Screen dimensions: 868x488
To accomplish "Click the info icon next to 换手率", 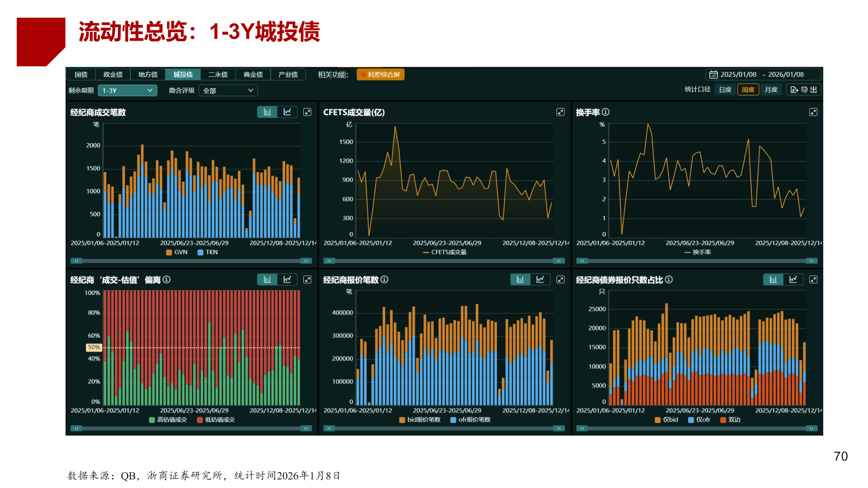I will tap(606, 113).
